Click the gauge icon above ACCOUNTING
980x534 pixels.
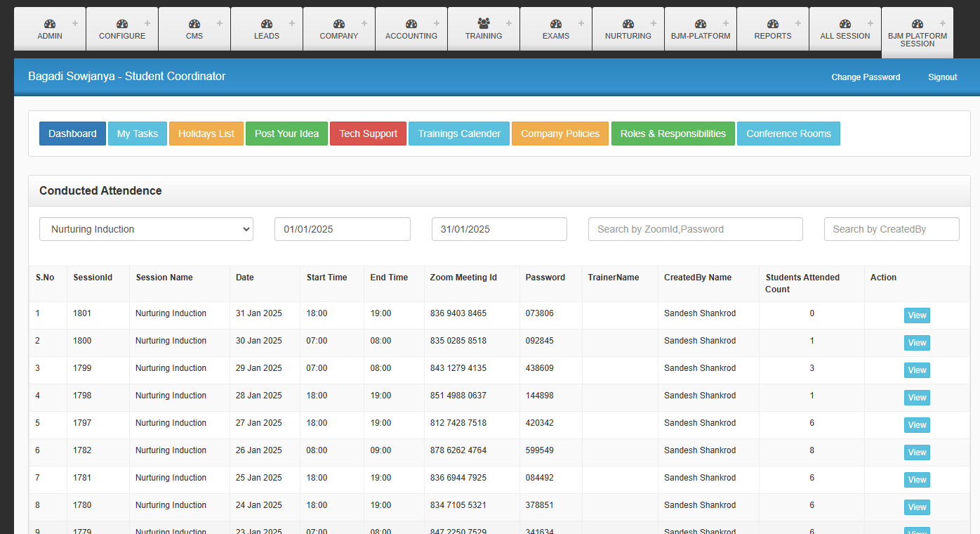pos(411,24)
